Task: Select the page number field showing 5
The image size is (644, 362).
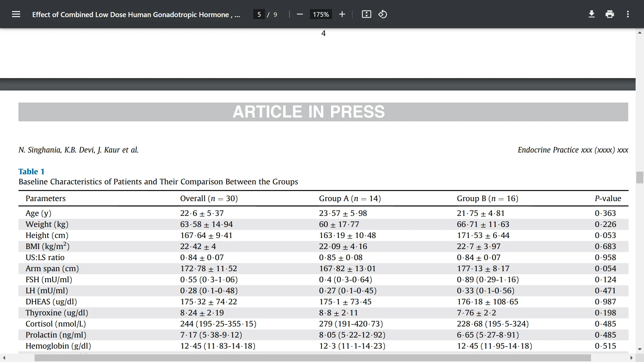Action: tap(259, 14)
